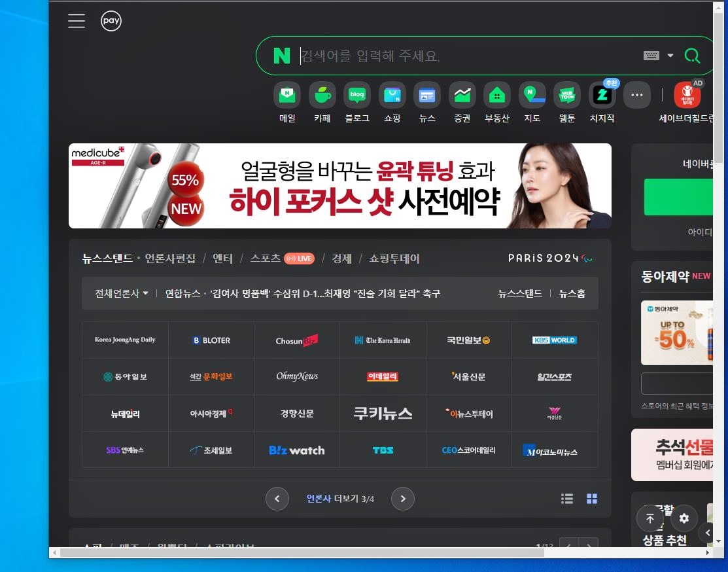Show more shortcuts with the ellipsis icon

coord(637,95)
